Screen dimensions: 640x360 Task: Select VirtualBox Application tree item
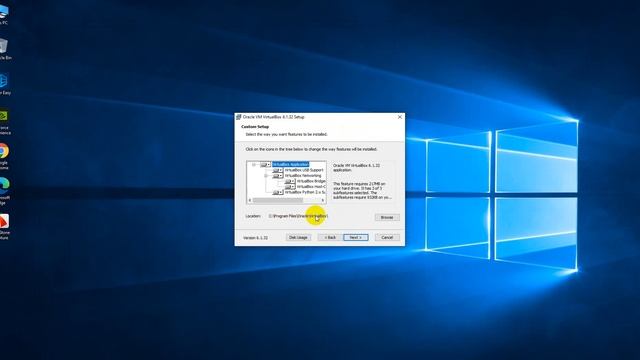tap(291, 164)
